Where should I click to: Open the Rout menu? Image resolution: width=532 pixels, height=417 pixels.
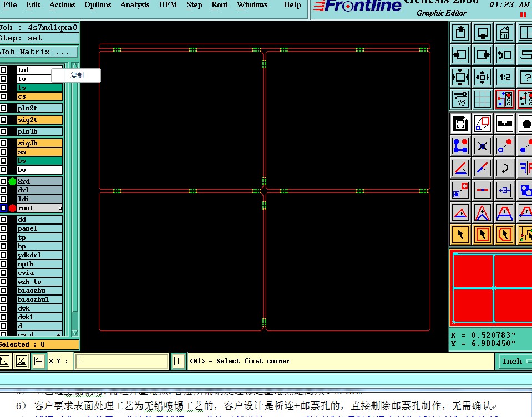click(x=220, y=5)
